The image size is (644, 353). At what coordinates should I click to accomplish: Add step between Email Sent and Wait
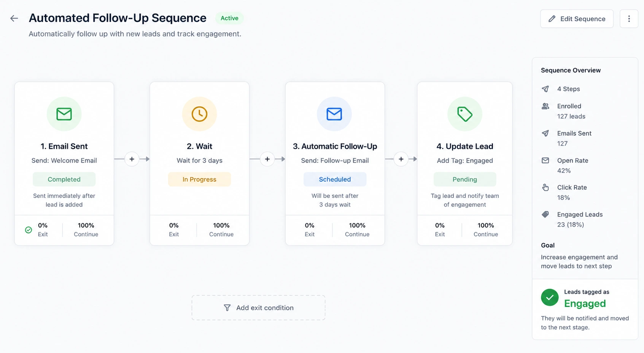pyautogui.click(x=132, y=159)
